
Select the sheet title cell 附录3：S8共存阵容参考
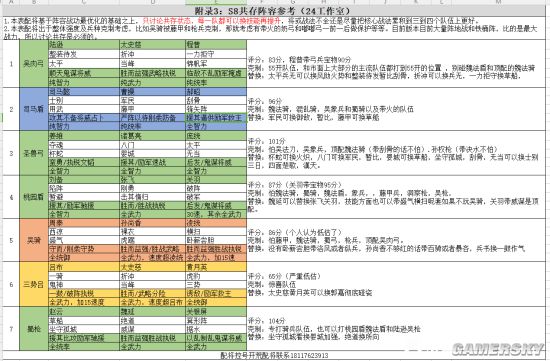point(274,11)
